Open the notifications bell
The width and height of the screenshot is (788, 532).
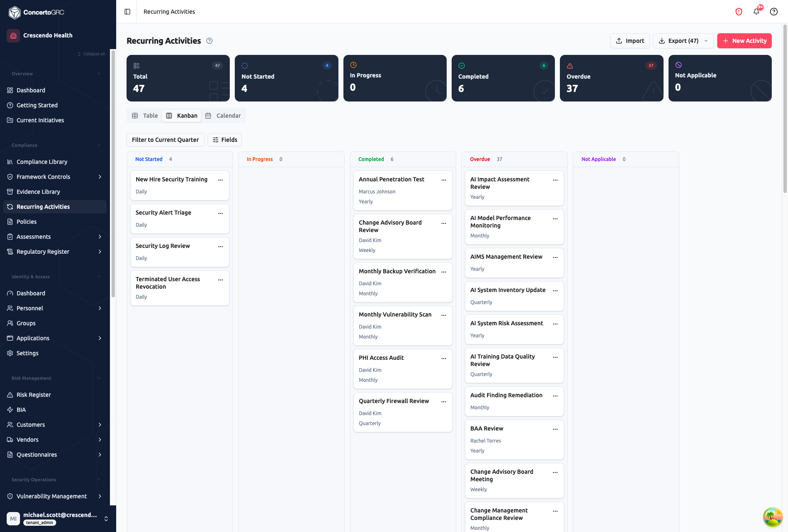pos(756,12)
